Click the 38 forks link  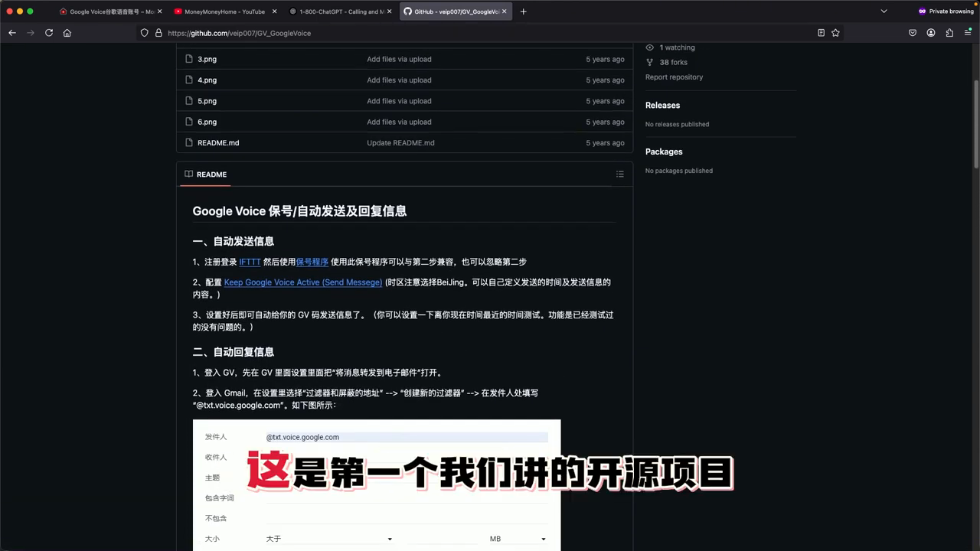point(673,62)
